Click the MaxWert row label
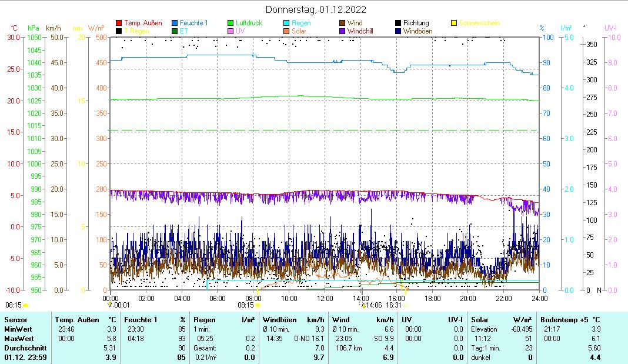The height and width of the screenshot is (364, 628). click(18, 338)
